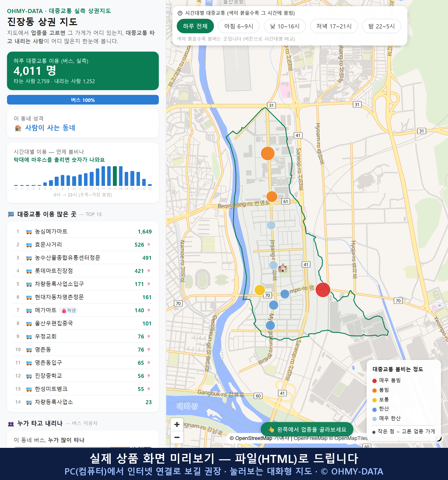Click the bus icon next to 농심메가마트
The height and width of the screenshot is (480, 448).
29,232
